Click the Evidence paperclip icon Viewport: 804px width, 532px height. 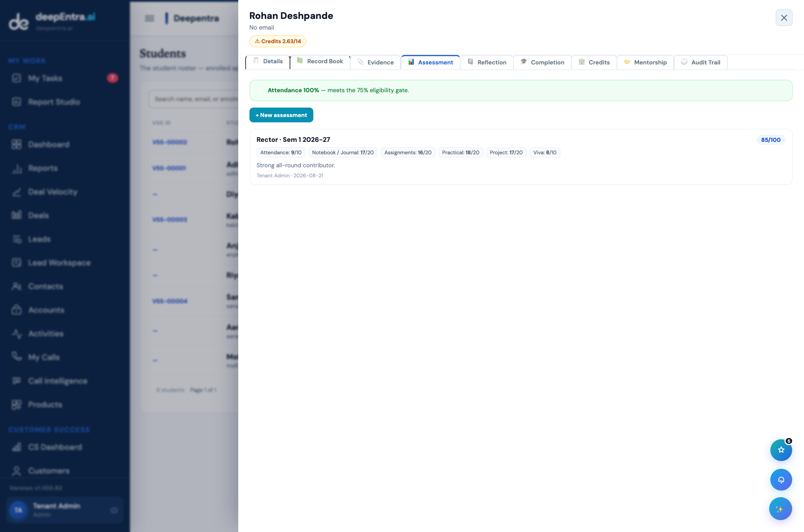pyautogui.click(x=360, y=62)
